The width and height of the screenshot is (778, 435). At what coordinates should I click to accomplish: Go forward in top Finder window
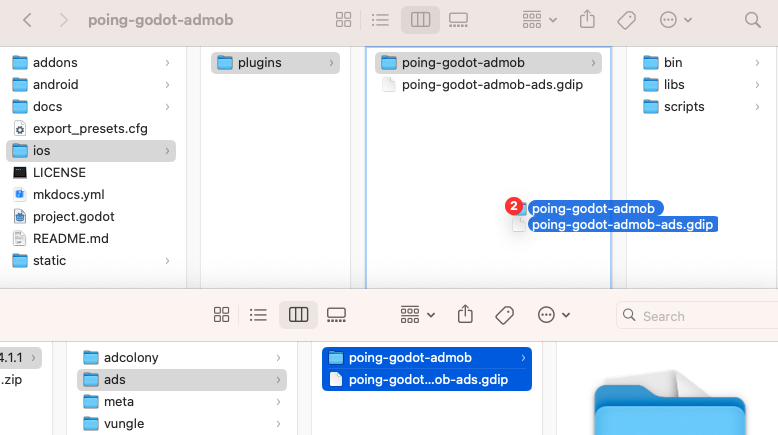(63, 20)
